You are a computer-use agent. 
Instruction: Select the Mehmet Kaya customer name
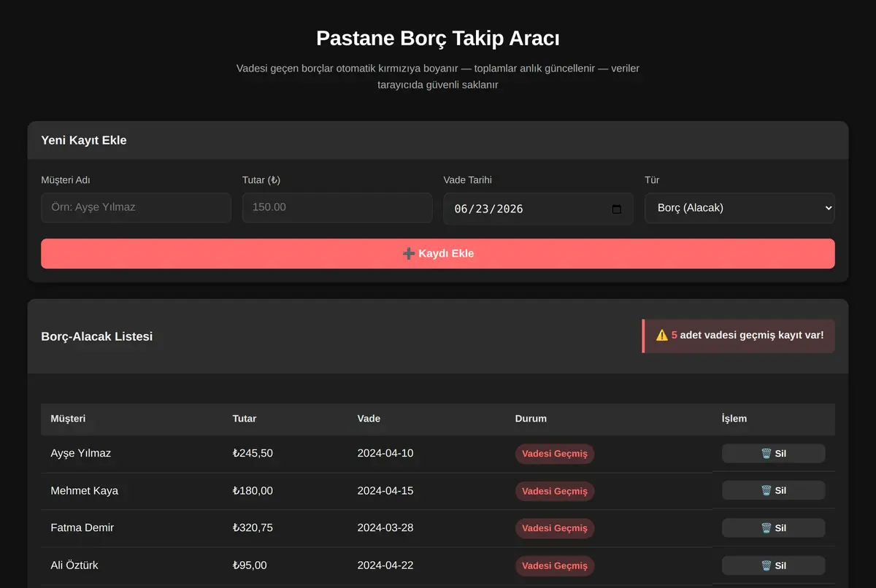(84, 490)
